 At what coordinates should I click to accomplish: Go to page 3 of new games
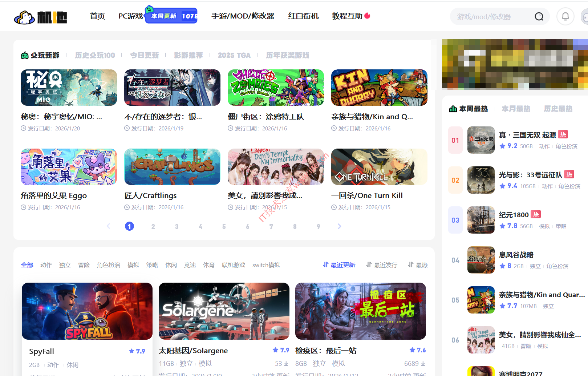pyautogui.click(x=177, y=226)
